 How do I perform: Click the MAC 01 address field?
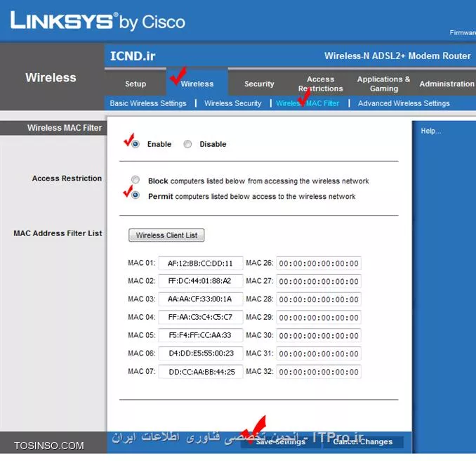tap(201, 263)
